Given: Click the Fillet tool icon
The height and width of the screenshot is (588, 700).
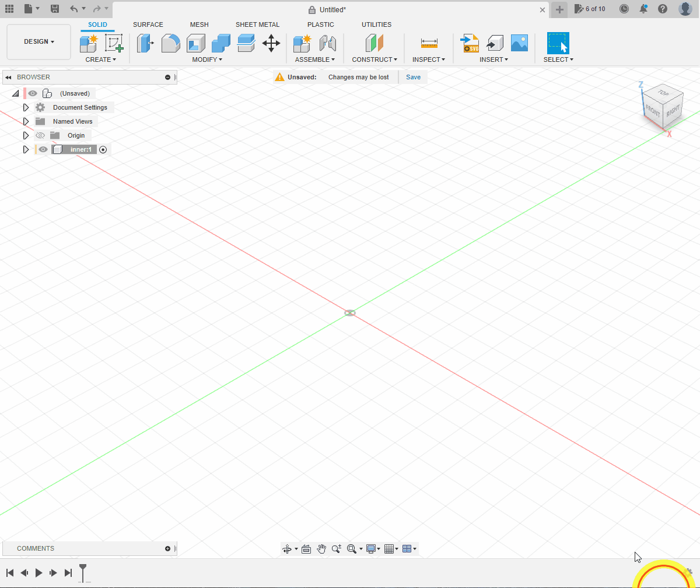Looking at the screenshot, I should pyautogui.click(x=170, y=43).
